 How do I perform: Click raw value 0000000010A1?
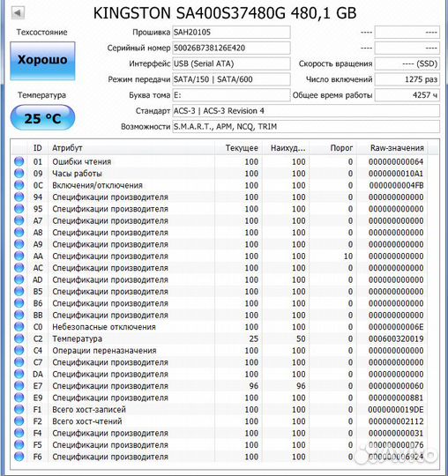(396, 174)
